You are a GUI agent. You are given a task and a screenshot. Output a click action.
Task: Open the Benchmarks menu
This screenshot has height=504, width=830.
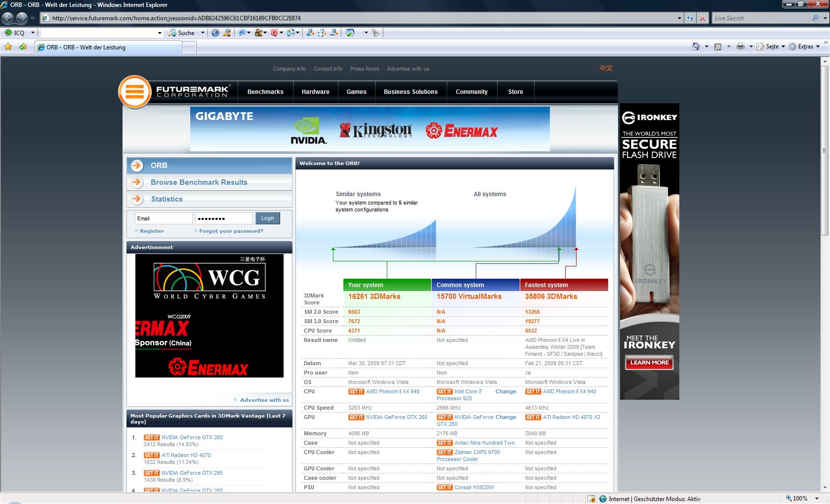tap(265, 92)
